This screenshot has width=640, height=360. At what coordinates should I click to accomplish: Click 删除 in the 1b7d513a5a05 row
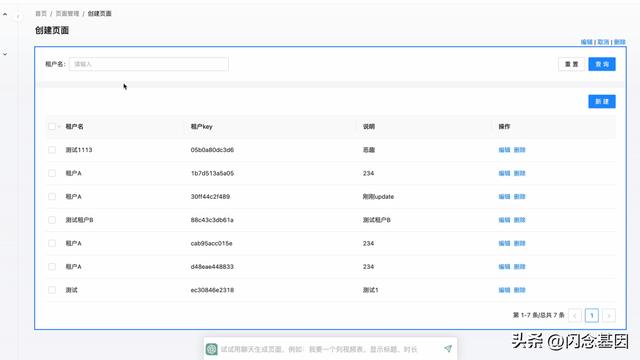520,173
